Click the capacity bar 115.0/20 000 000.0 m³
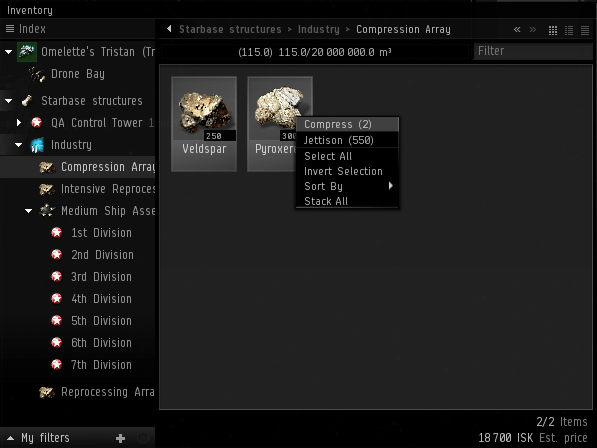 click(x=315, y=52)
